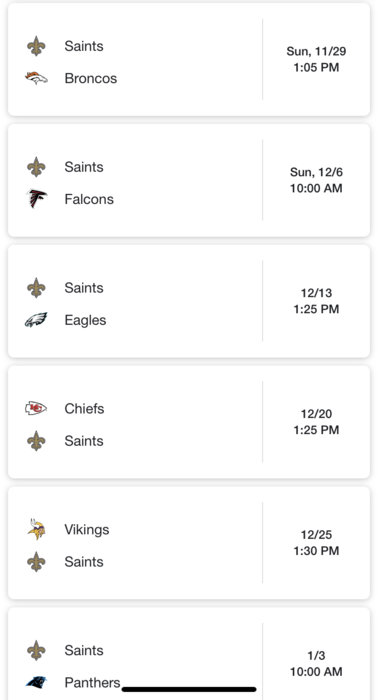Viewport: 378px width, 700px height.
Task: Tap the Eagles team logo
Action: 36,320
